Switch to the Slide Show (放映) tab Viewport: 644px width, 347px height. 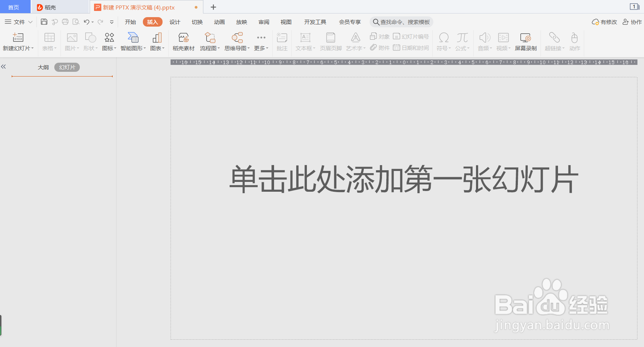242,22
